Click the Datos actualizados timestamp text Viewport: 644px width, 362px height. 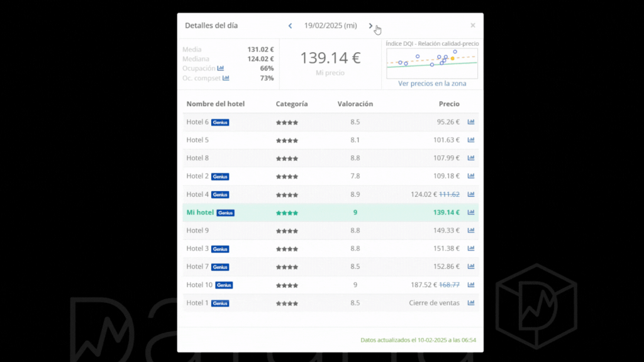tap(418, 340)
